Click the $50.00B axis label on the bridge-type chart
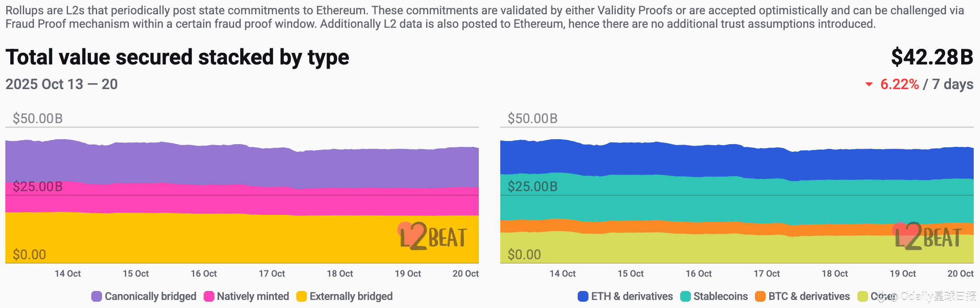This screenshot has height=308, width=980. pos(38,119)
